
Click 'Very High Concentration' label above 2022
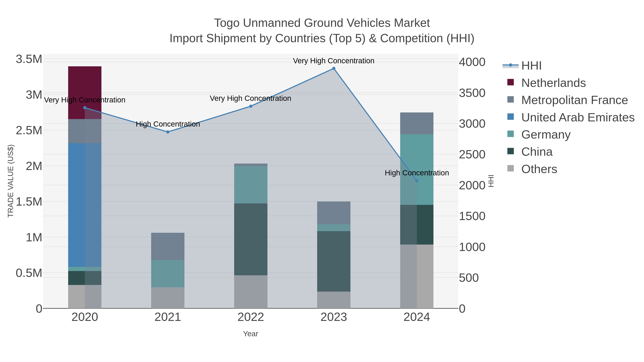(250, 98)
